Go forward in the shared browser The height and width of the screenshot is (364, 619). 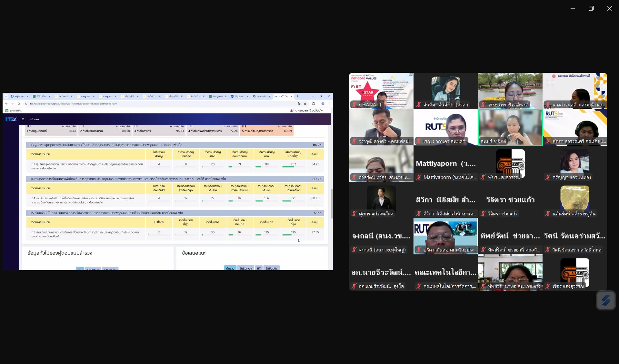coord(13,104)
